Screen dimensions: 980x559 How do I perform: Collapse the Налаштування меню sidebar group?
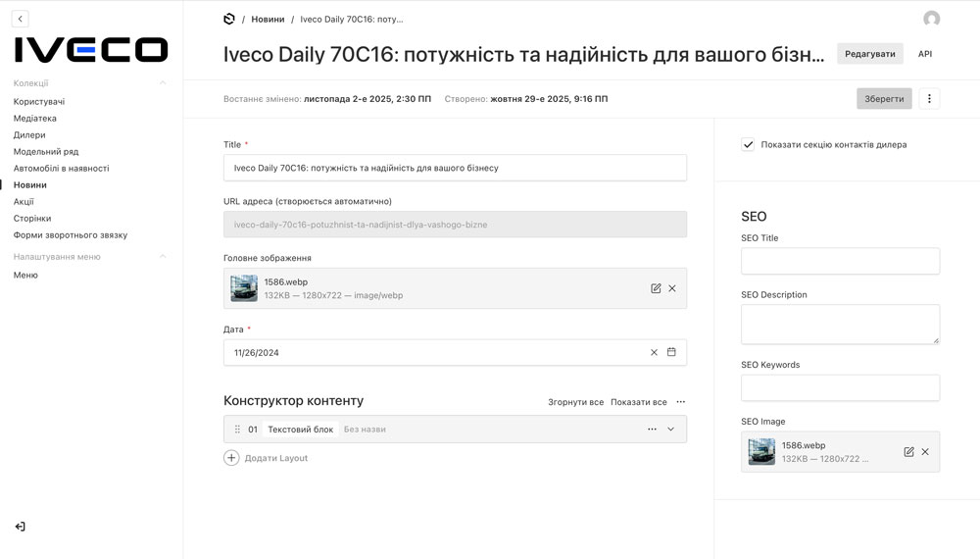(x=163, y=257)
